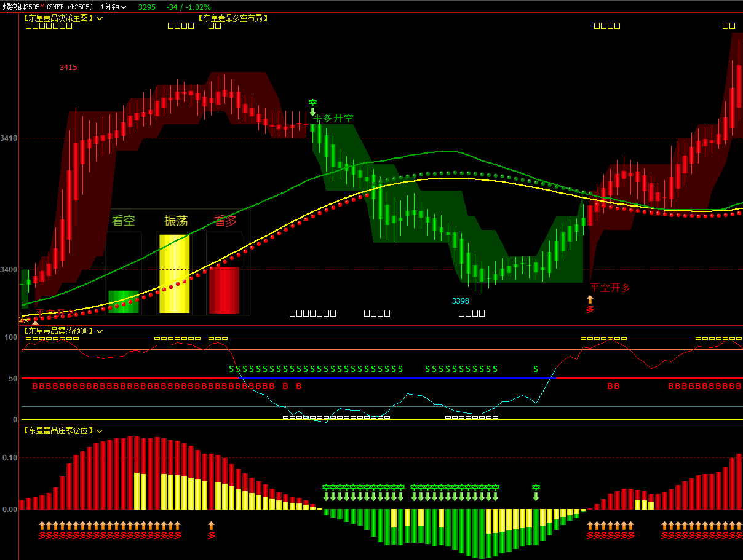Click the 看多 sentiment label
Screen dimensions: 743x560
point(225,221)
